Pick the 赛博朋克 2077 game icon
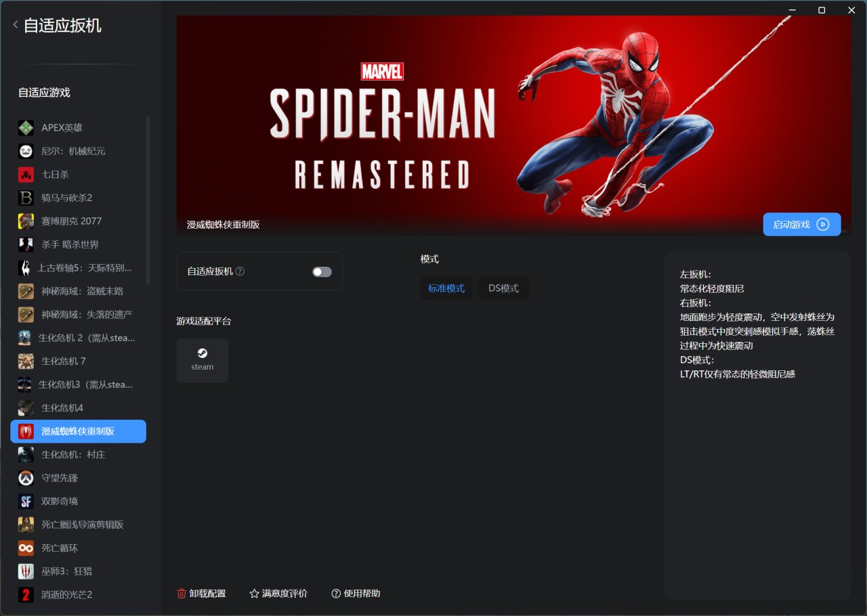867x616 pixels. [x=26, y=221]
